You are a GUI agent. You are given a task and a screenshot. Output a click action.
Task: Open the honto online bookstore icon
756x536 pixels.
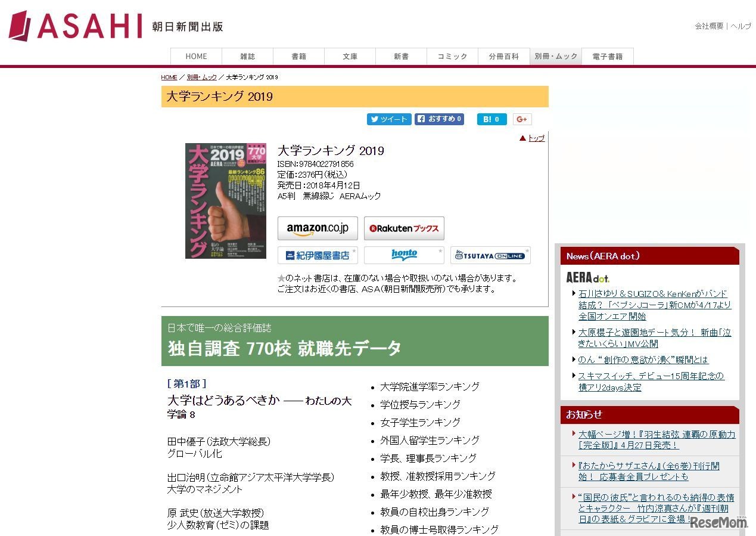point(403,255)
